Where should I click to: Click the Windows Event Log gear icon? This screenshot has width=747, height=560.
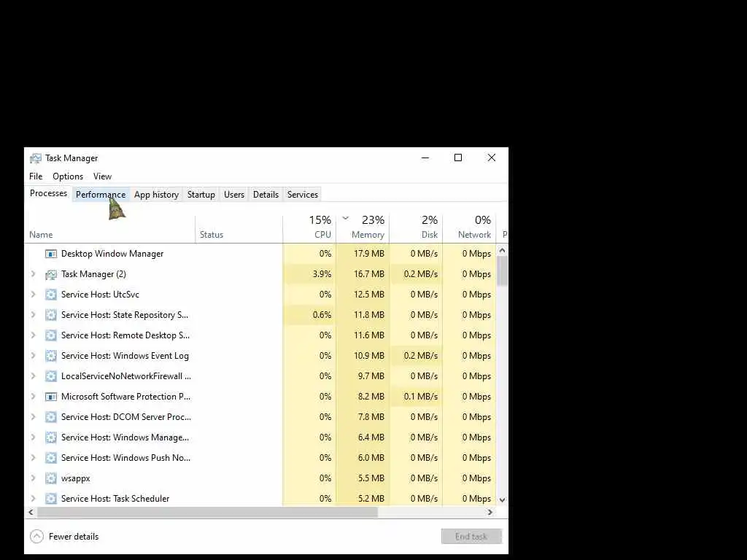(51, 356)
